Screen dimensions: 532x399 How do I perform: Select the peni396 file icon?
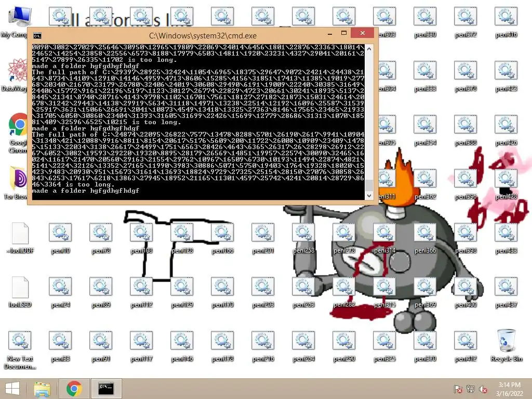[x=465, y=184]
